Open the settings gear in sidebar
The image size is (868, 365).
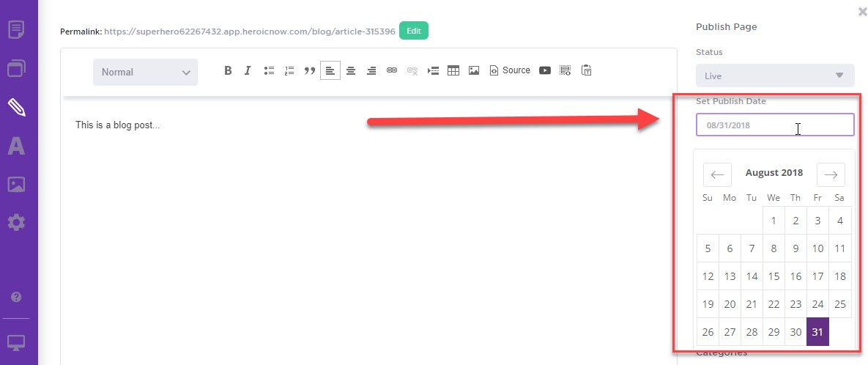click(16, 223)
